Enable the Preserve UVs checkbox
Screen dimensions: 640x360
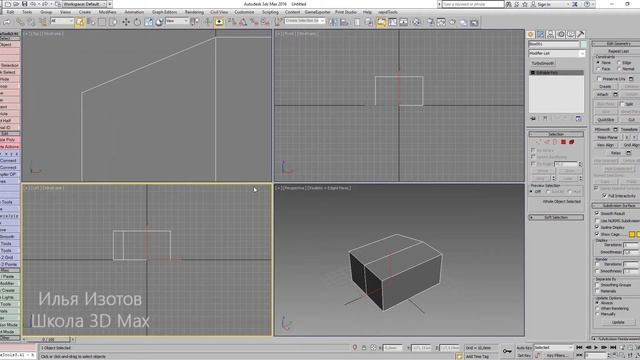coord(599,79)
